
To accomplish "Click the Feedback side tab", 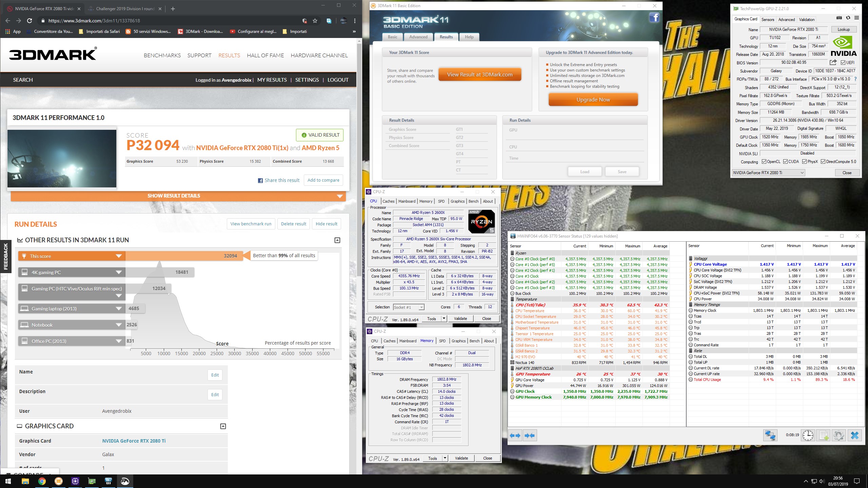I will tap(5, 257).
